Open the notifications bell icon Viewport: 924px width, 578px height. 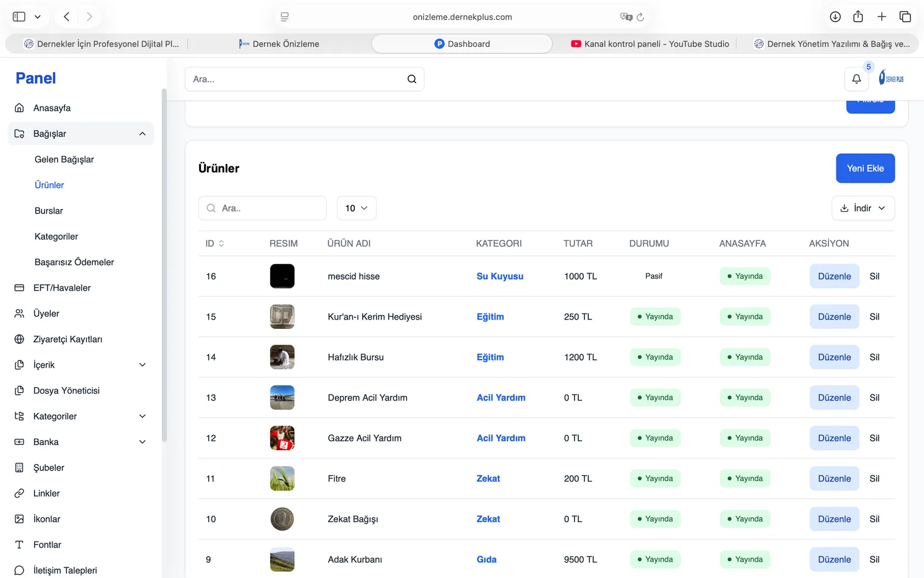click(856, 79)
